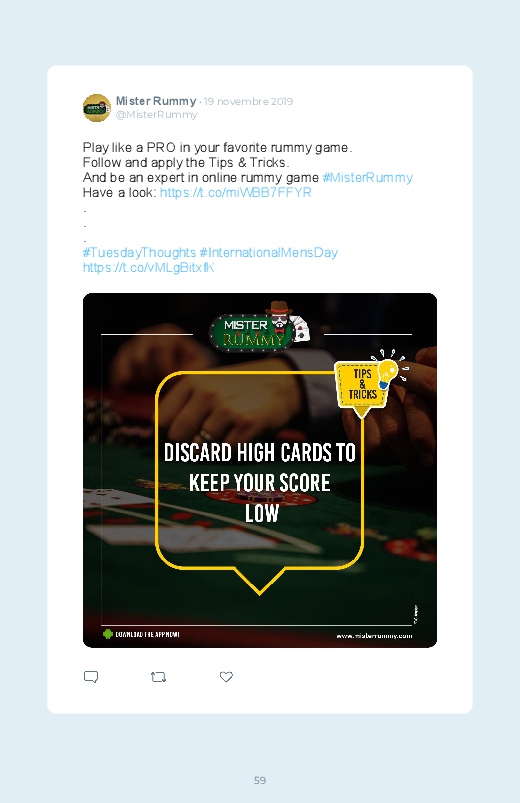Open the tweet's attached image

(260, 470)
